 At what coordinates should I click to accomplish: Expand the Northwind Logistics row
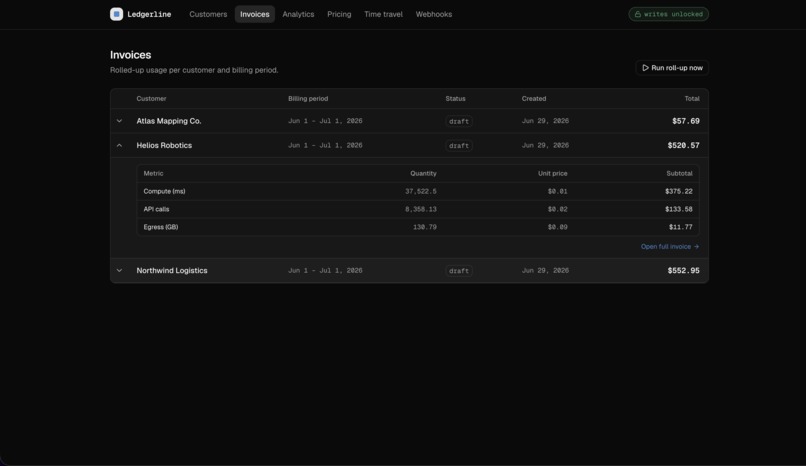pyautogui.click(x=119, y=271)
